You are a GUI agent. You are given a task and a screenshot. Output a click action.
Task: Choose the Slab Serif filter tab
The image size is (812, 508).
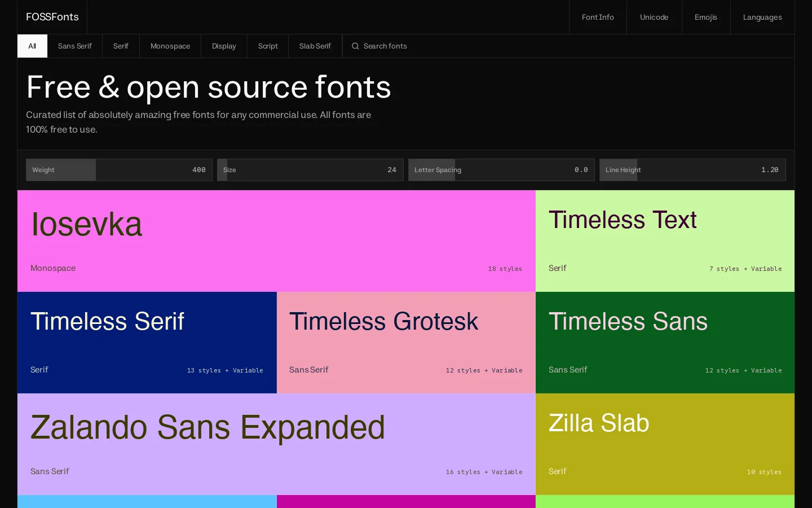(x=315, y=46)
